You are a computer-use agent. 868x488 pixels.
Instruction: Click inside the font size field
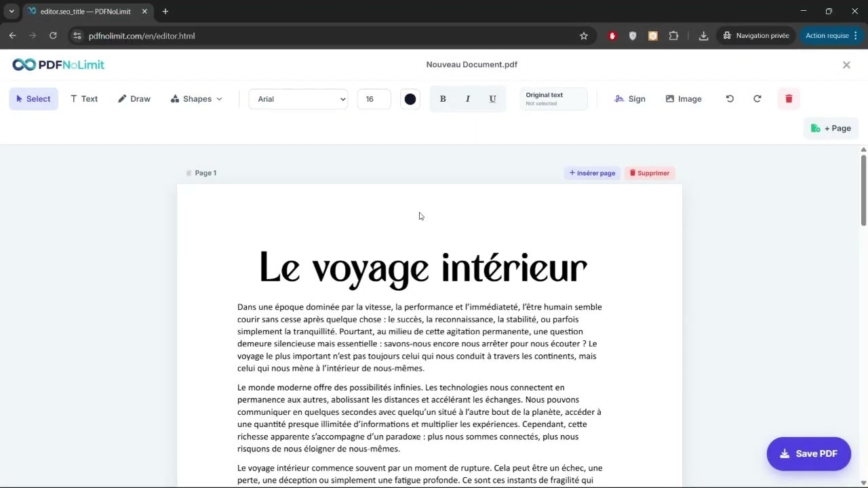(x=374, y=98)
